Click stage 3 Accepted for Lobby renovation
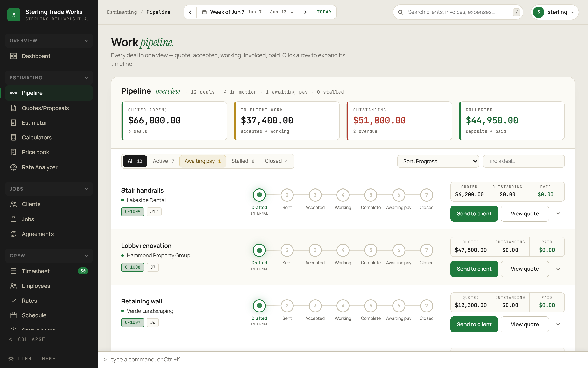The height and width of the screenshot is (368, 588). [x=315, y=250]
